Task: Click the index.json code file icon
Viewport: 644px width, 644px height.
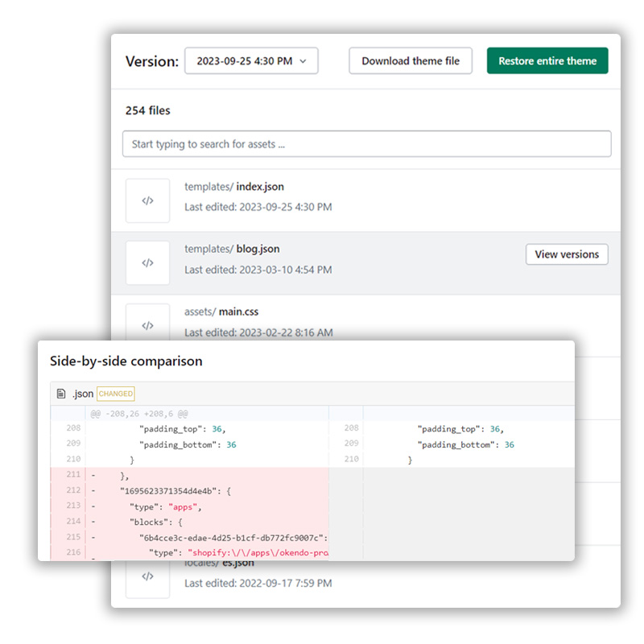Action: tap(147, 200)
